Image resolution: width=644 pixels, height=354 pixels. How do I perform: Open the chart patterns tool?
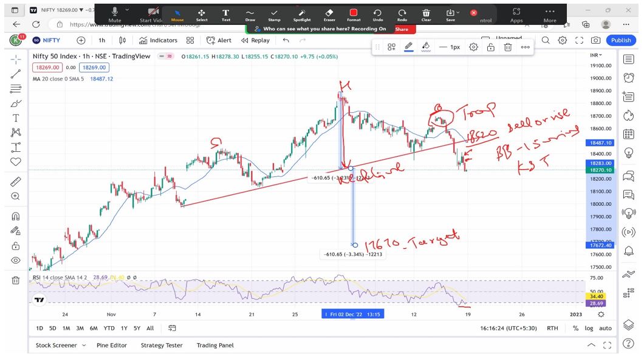pyautogui.click(x=16, y=132)
